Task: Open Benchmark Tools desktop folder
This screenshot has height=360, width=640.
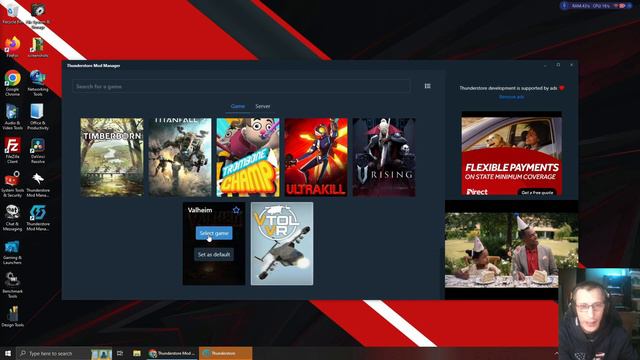Action: [12, 285]
